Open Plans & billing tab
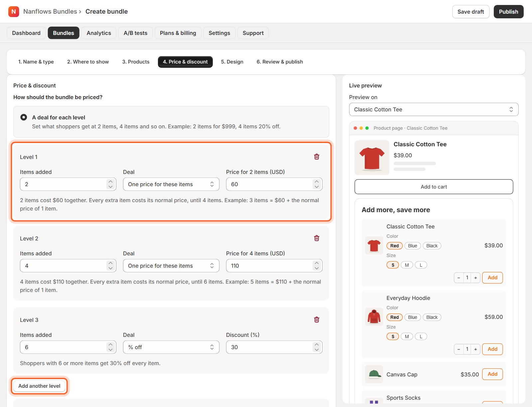 [x=178, y=33]
